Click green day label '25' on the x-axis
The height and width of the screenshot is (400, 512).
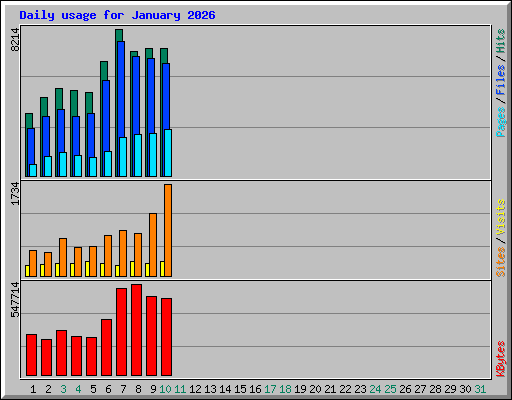click(x=390, y=389)
